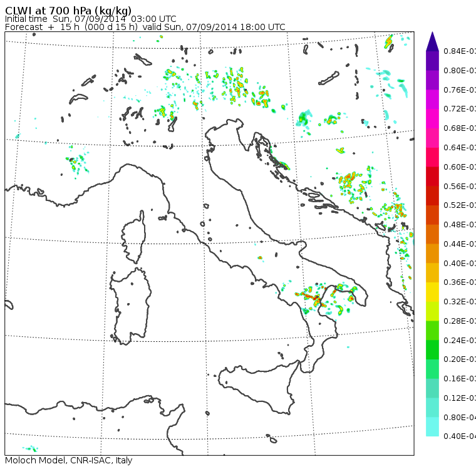The width and height of the screenshot is (476, 469).
Task: Pick the magenta swatch between 0.72E-03 and 0.76E-03
Action: [x=432, y=100]
